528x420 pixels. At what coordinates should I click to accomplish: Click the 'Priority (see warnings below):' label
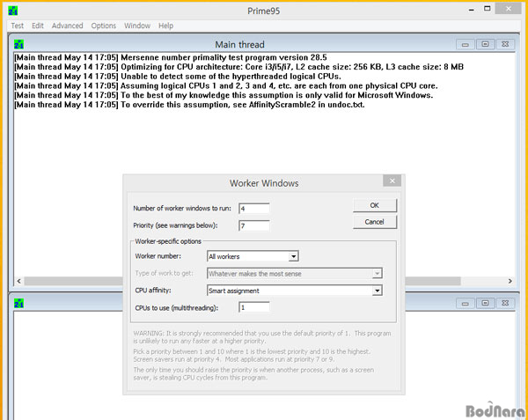point(175,225)
